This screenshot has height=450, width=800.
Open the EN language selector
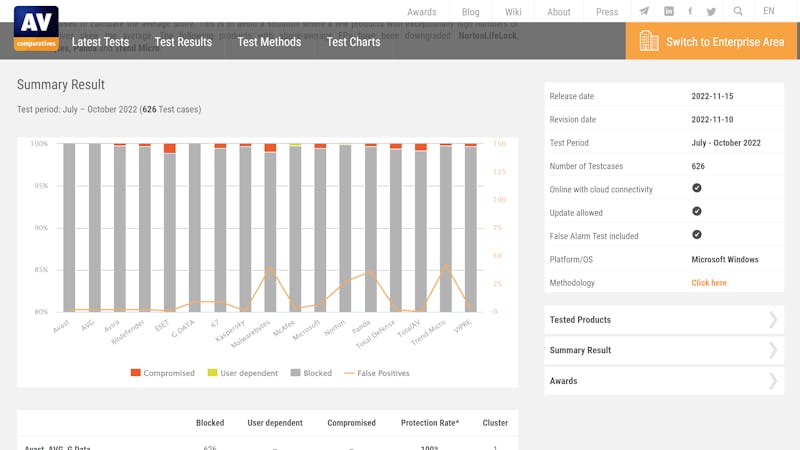(768, 11)
